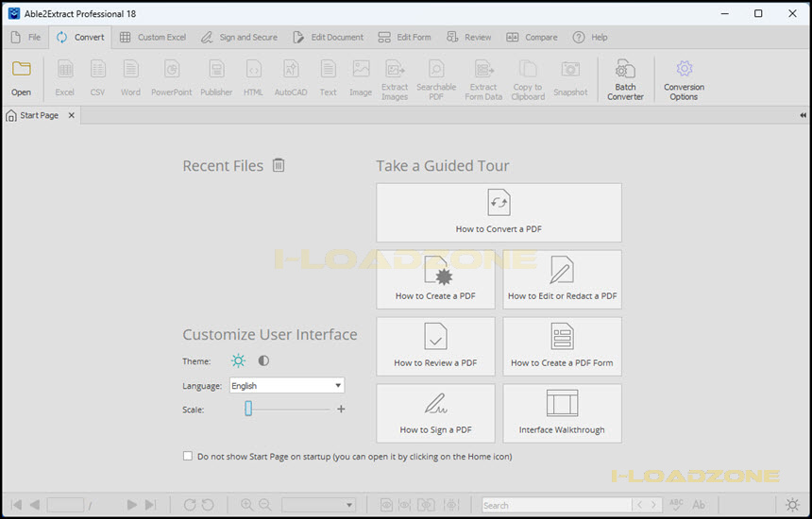Go to next page arrow
This screenshot has height=519, width=812.
131,505
